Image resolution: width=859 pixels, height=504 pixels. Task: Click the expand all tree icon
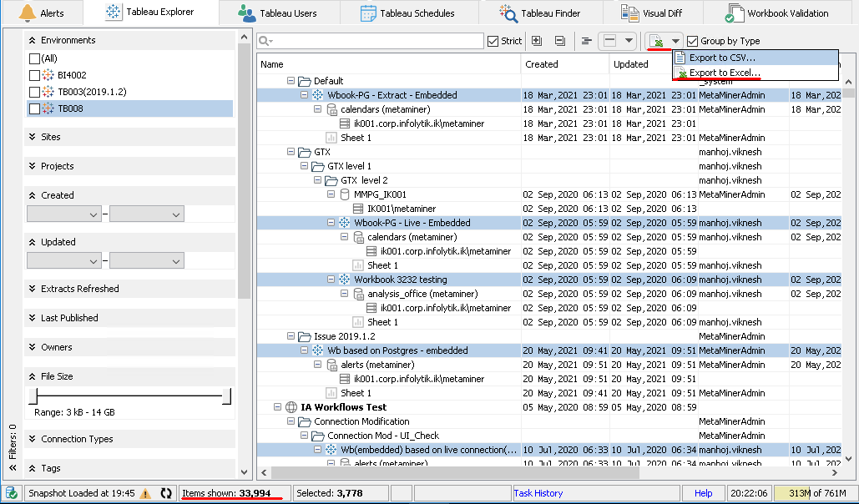click(537, 41)
